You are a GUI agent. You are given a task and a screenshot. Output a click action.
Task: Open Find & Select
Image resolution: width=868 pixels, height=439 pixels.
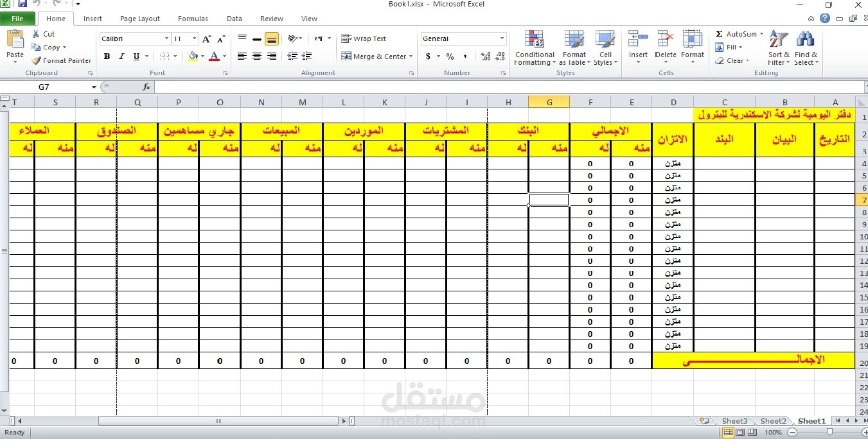pyautogui.click(x=806, y=48)
